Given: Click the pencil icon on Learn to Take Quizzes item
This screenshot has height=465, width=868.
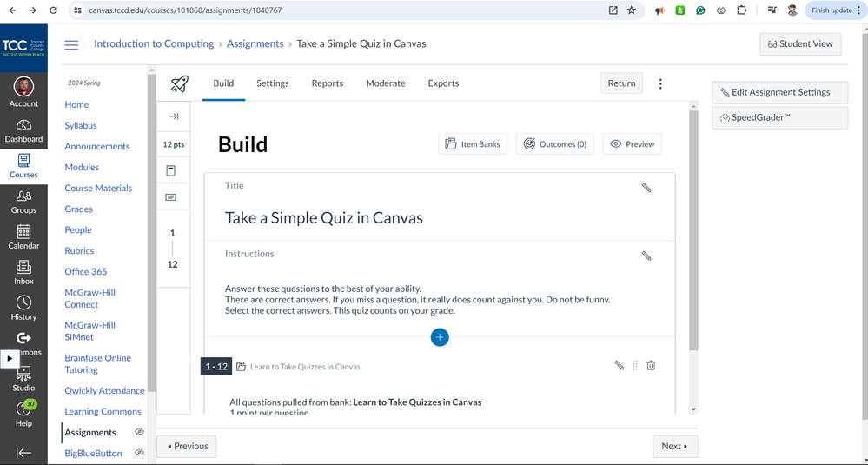Looking at the screenshot, I should pos(620,366).
